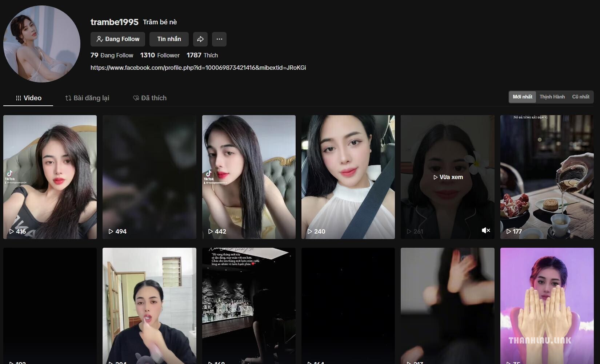Screen dimensions: 600x364
Task: Select Thịnh Hành sort option
Action: click(552, 97)
